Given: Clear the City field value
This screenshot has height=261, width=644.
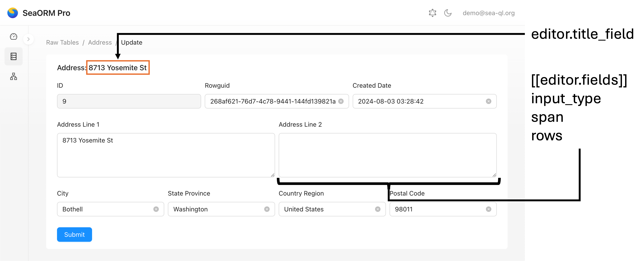Looking at the screenshot, I should 156,209.
